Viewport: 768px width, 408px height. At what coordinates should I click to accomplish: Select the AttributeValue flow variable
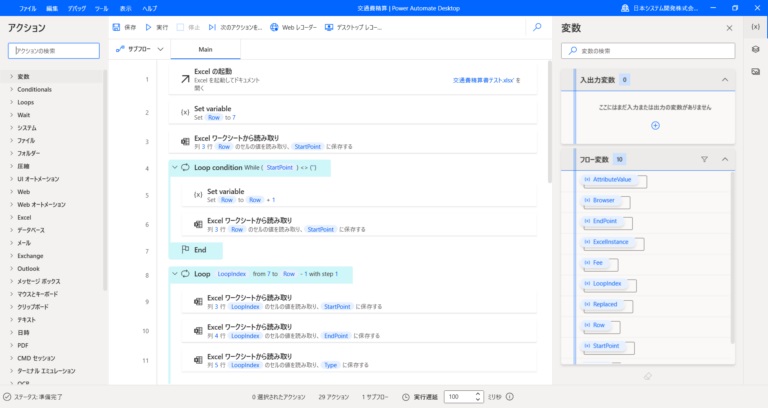tap(608, 180)
